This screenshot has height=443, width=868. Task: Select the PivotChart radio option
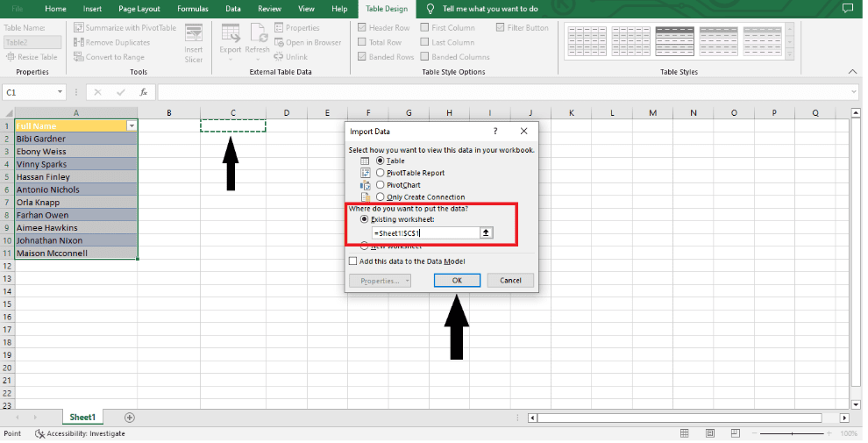(380, 185)
